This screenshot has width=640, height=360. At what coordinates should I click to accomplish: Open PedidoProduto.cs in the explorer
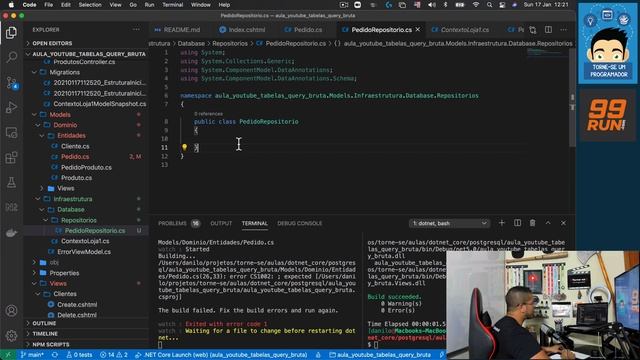click(86, 167)
